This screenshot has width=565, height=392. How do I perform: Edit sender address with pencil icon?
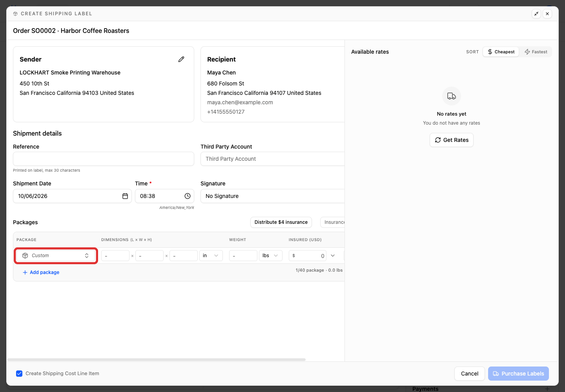point(181,59)
